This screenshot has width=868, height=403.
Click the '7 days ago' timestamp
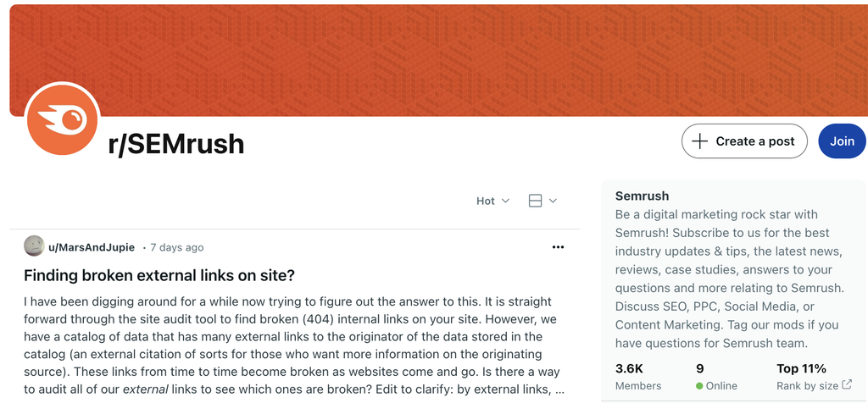[x=177, y=247]
